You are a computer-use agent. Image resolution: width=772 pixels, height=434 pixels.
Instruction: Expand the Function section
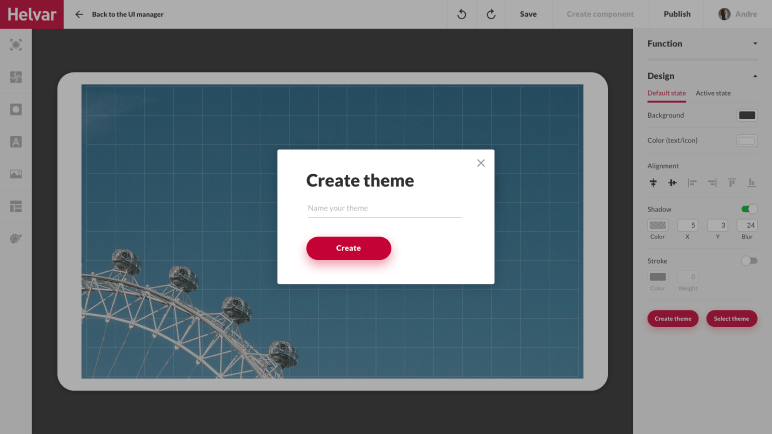coord(755,43)
